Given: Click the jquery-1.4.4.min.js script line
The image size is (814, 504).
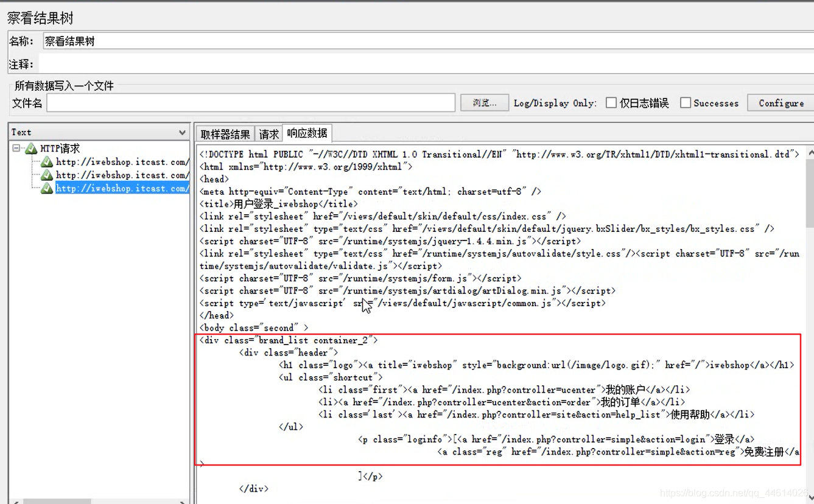Looking at the screenshot, I should pyautogui.click(x=390, y=241).
